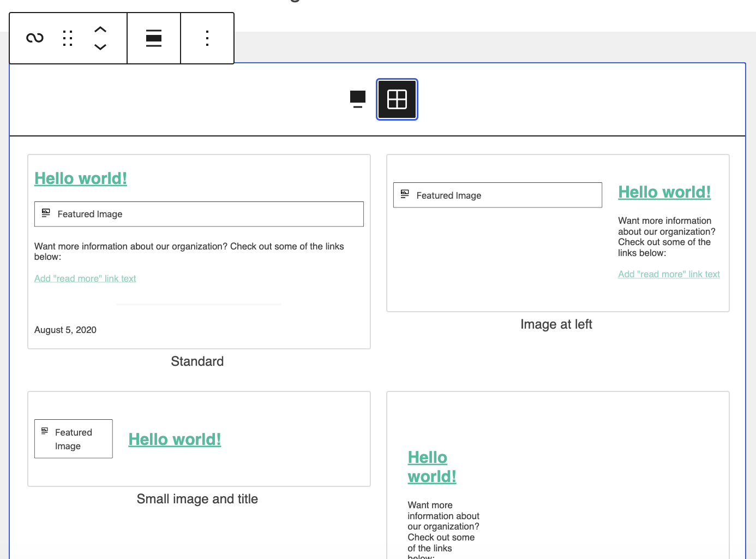Select Featured Image placeholder in Image at left pattern
This screenshot has width=756, height=559.
click(497, 195)
